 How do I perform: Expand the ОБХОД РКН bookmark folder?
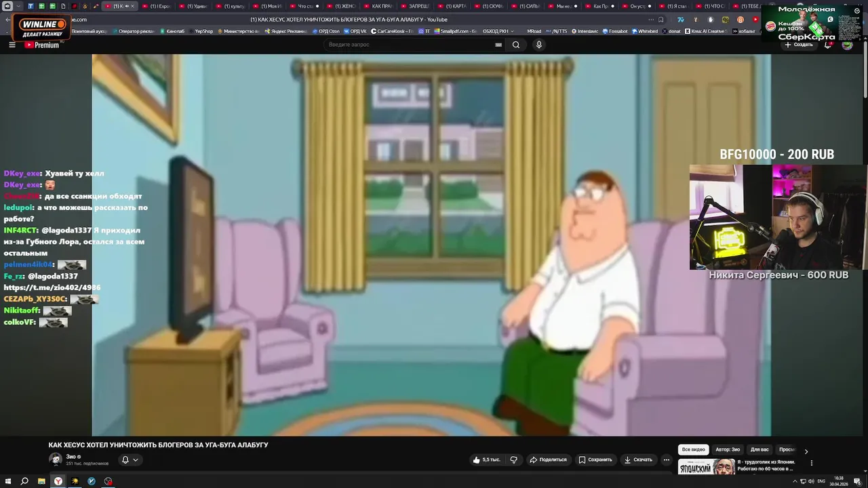point(498,31)
